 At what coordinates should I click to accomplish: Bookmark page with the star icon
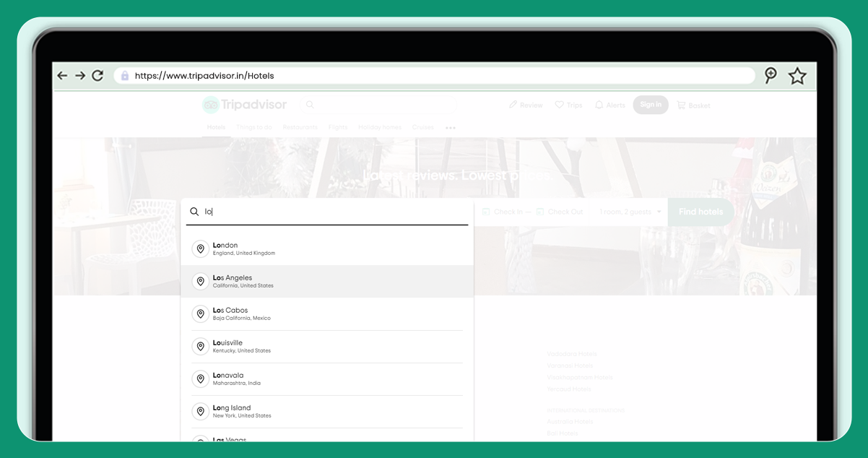tap(797, 76)
